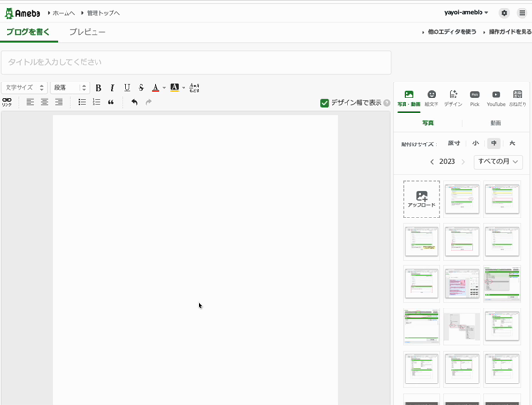Select 大 paste size

[512, 143]
